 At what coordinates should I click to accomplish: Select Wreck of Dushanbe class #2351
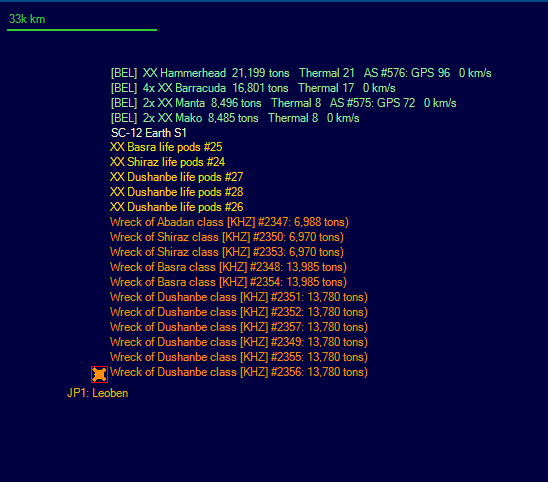click(x=239, y=297)
